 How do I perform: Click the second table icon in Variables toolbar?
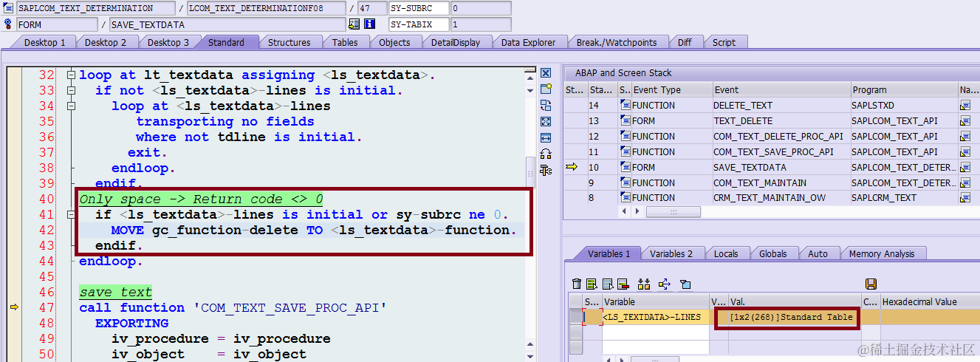point(607,284)
